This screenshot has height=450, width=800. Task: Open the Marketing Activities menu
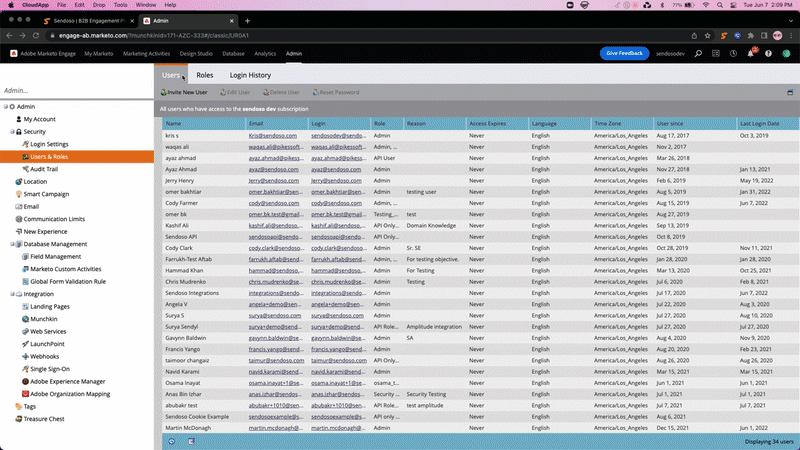pos(146,54)
